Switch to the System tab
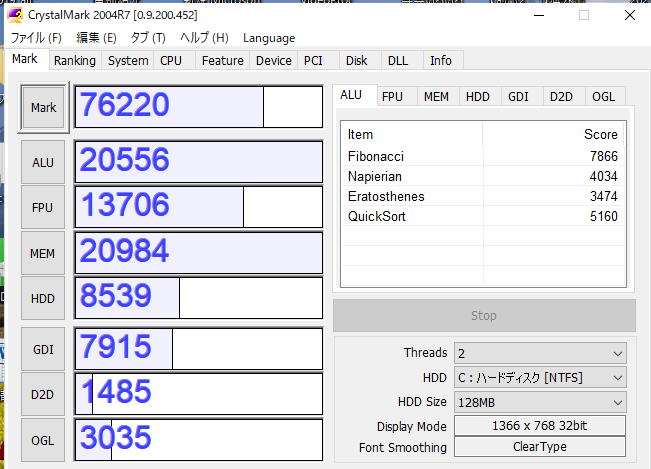The image size is (651, 469). pyautogui.click(x=128, y=61)
